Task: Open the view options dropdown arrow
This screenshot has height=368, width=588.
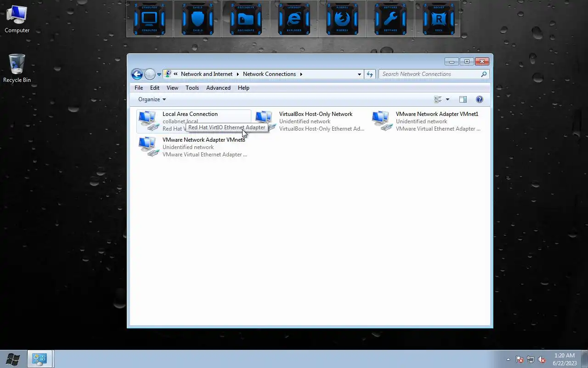Action: [x=448, y=99]
